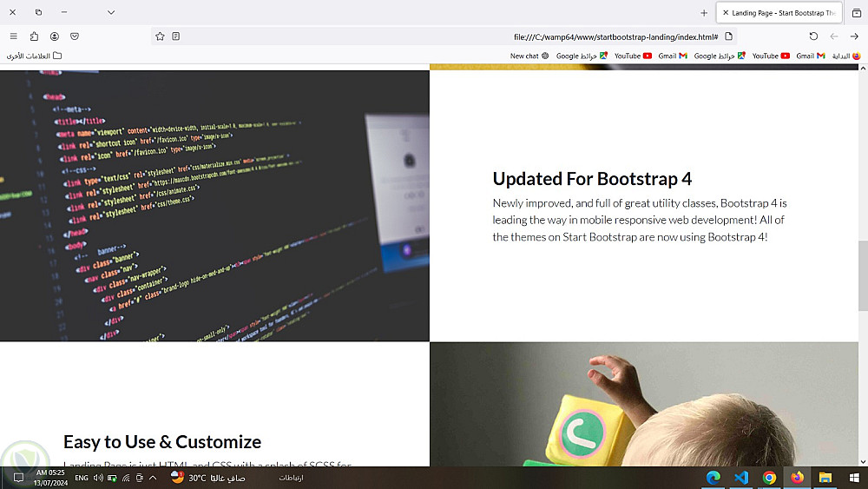Click the battery status tray icon
Screen dimensions: 868x489
tap(112, 478)
